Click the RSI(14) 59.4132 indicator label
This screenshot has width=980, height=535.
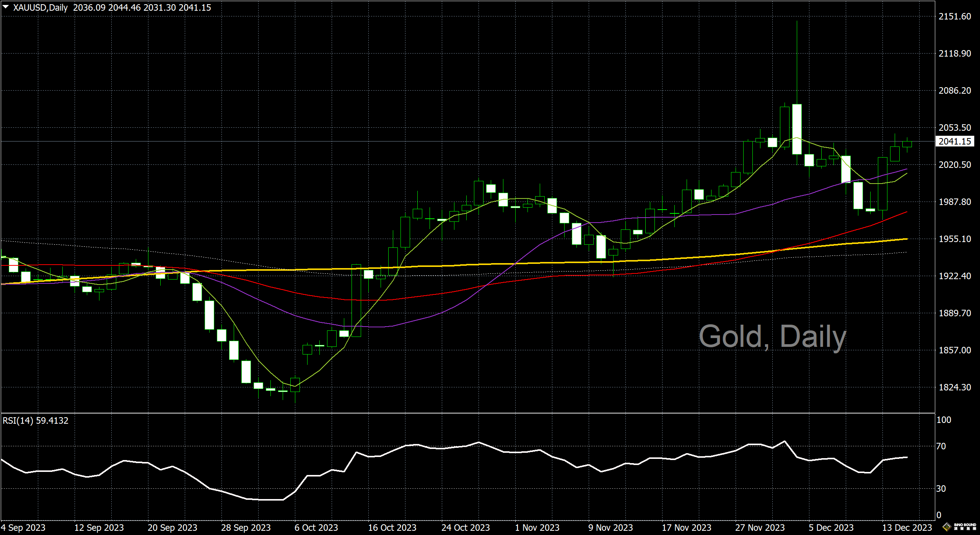coord(35,421)
